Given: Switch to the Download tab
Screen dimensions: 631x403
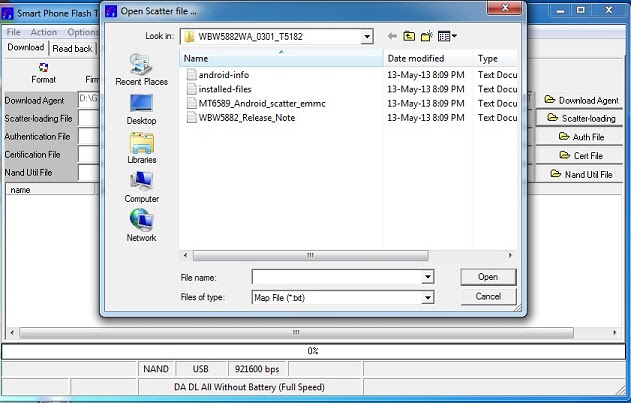Looking at the screenshot, I should [26, 48].
